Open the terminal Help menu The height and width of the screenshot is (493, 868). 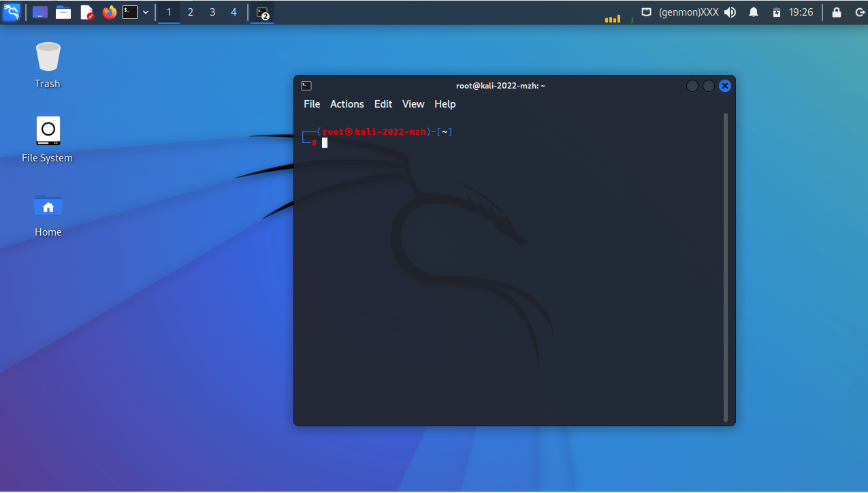(x=445, y=104)
